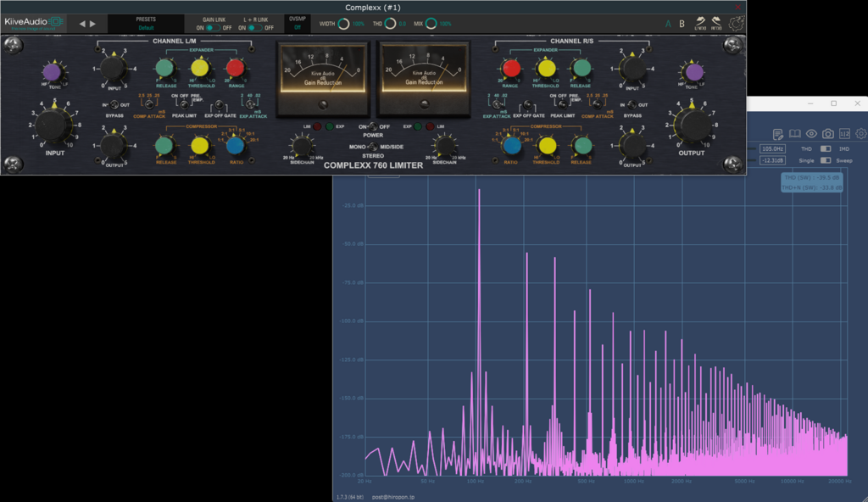Click Channel R/S small black Output knob
Screen dimensions: 868x502
coord(632,146)
